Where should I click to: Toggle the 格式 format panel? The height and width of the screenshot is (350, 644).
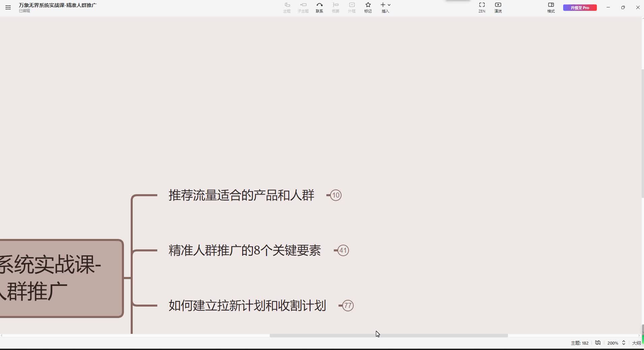tap(551, 7)
